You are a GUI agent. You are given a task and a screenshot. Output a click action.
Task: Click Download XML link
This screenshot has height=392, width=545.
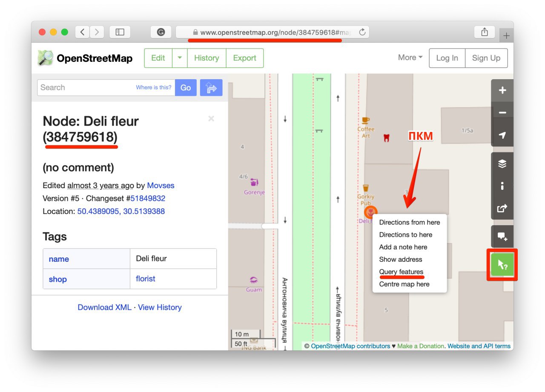pos(104,307)
